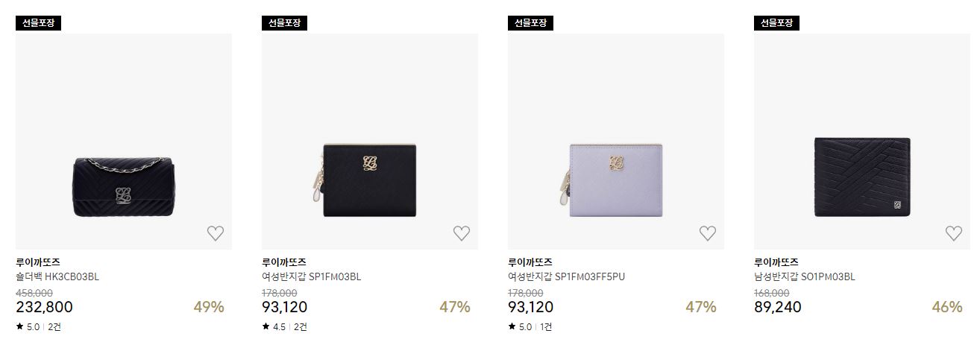980x348 pixels.
Task: View the black men's wallet photo
Action: coord(862,142)
